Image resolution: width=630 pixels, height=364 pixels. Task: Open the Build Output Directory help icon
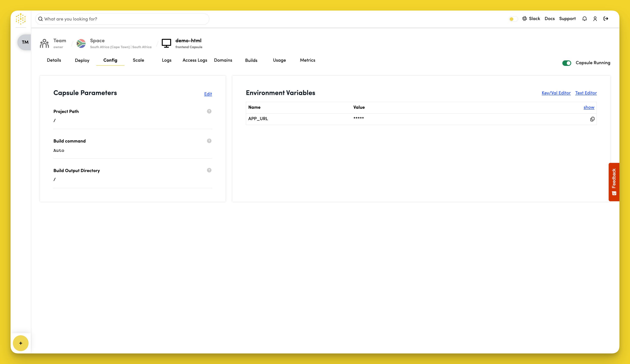pos(209,170)
